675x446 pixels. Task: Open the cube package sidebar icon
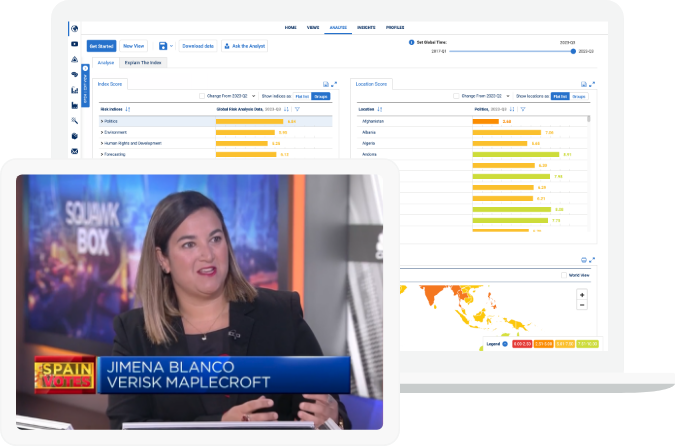coord(74,136)
